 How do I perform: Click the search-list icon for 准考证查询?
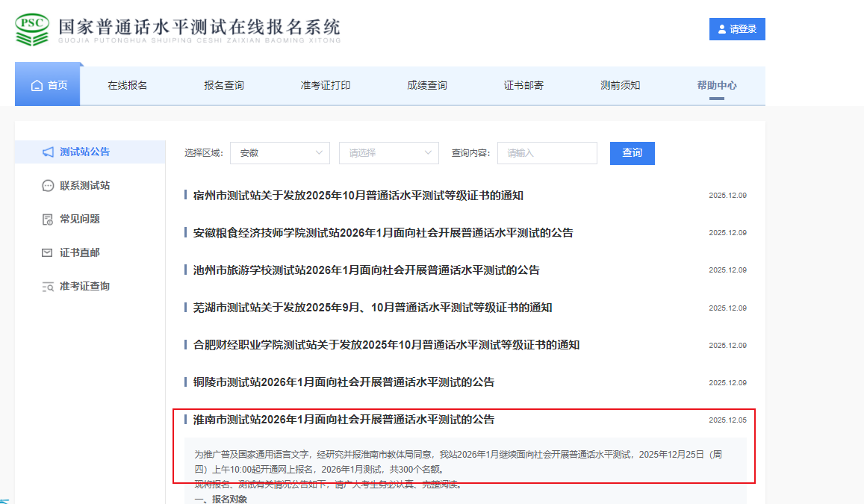(48, 287)
